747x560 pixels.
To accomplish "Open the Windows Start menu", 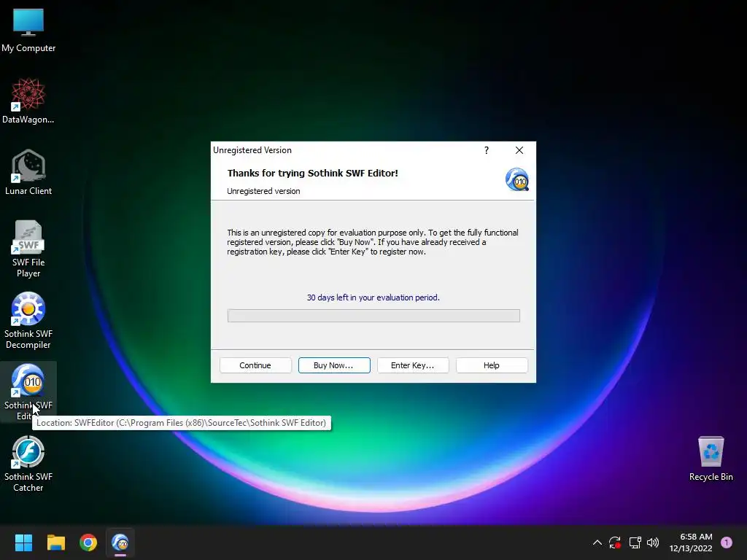I will click(23, 542).
